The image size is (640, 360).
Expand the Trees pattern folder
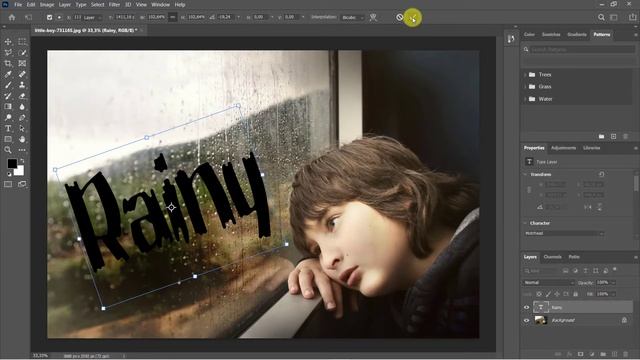(x=525, y=75)
